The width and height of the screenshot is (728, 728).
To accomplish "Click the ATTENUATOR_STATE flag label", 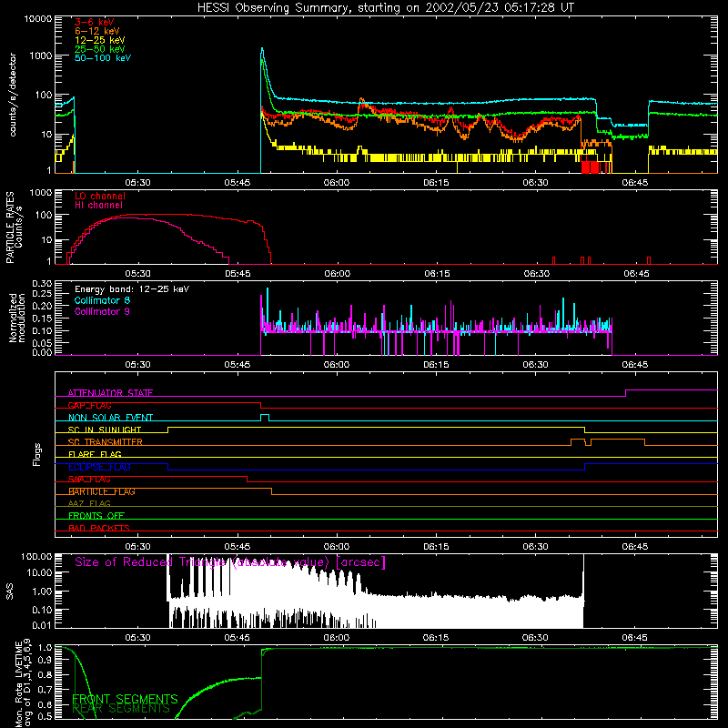I will point(110,393).
